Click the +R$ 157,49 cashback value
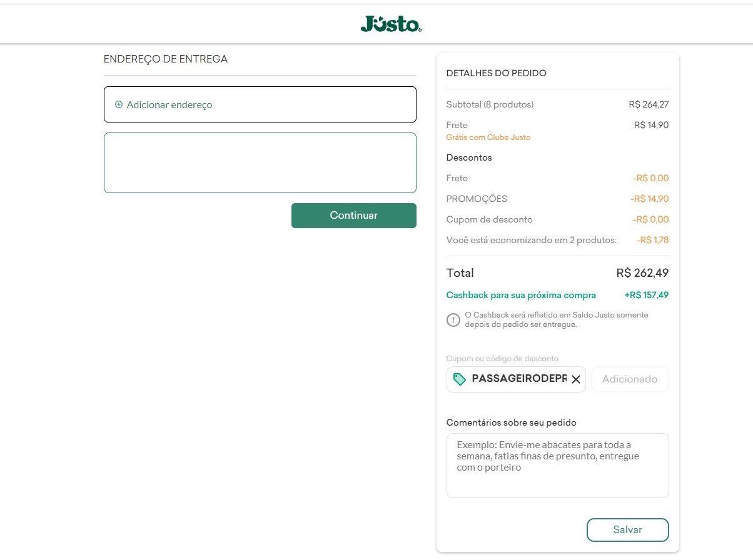 tap(647, 295)
